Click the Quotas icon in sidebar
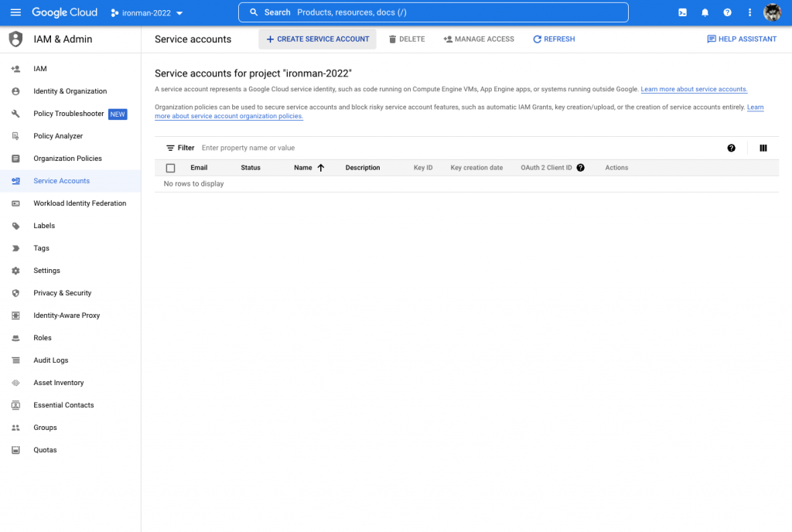792x532 pixels. (x=15, y=450)
